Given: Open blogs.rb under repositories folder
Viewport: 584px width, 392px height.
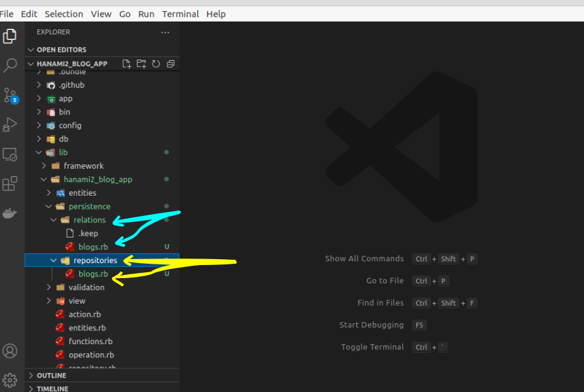Looking at the screenshot, I should point(93,274).
